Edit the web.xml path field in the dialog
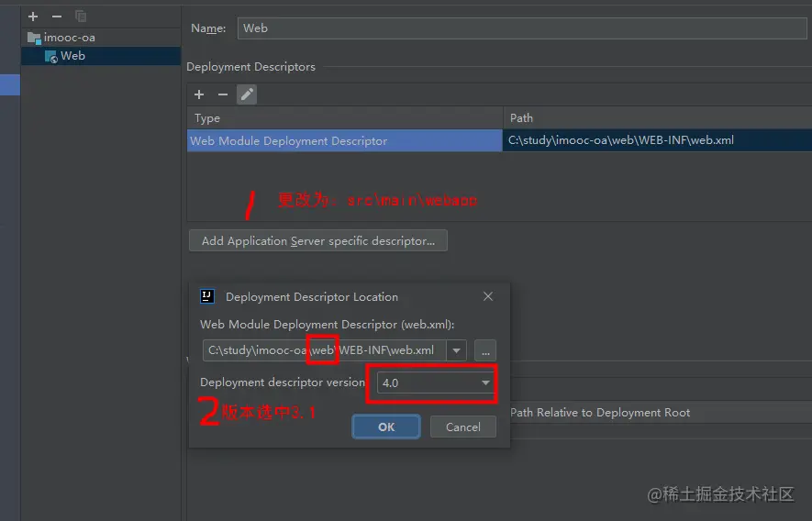 coord(324,350)
